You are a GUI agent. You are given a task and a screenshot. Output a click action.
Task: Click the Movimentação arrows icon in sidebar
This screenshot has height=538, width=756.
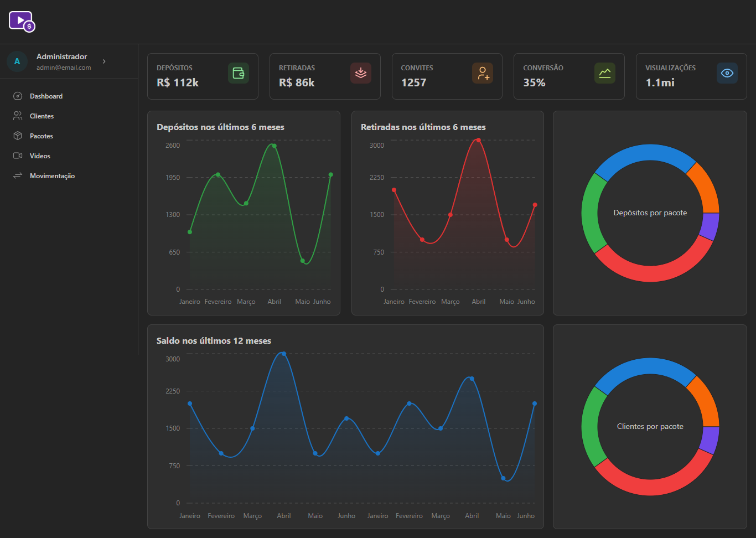tap(18, 176)
